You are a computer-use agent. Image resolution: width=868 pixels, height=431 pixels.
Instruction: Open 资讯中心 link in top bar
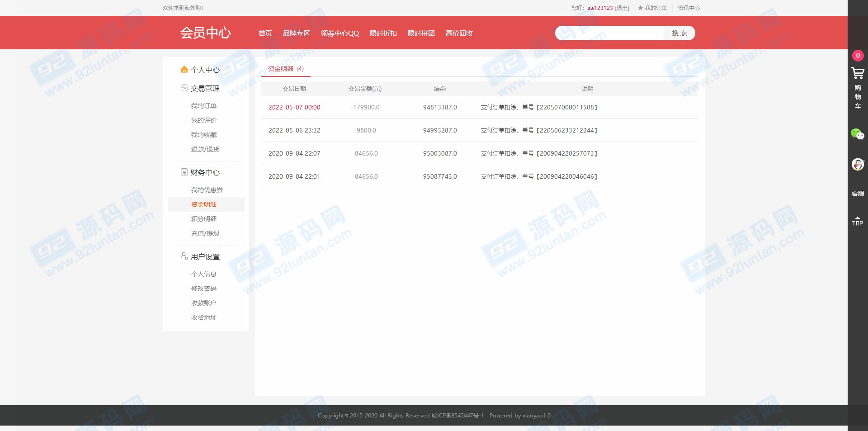tap(689, 8)
